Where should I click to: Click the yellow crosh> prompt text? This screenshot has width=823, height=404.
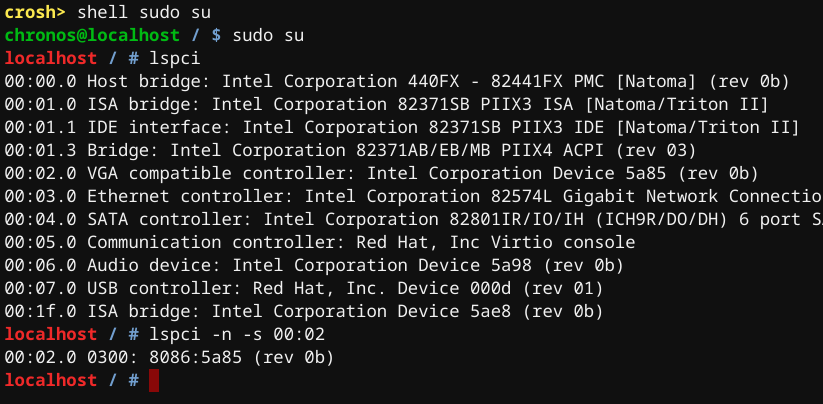point(36,13)
